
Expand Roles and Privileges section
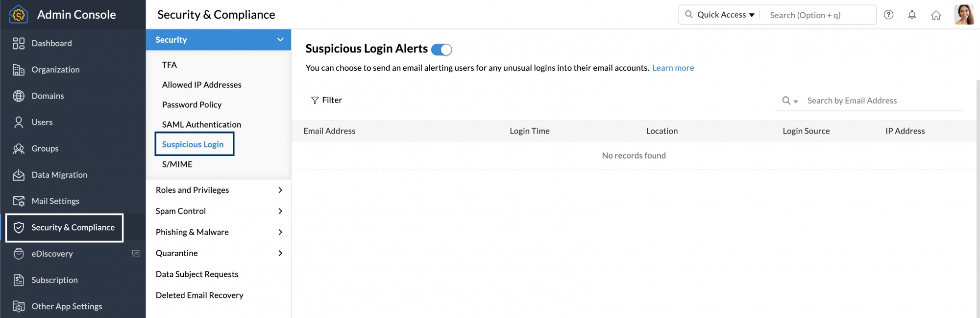click(x=280, y=190)
